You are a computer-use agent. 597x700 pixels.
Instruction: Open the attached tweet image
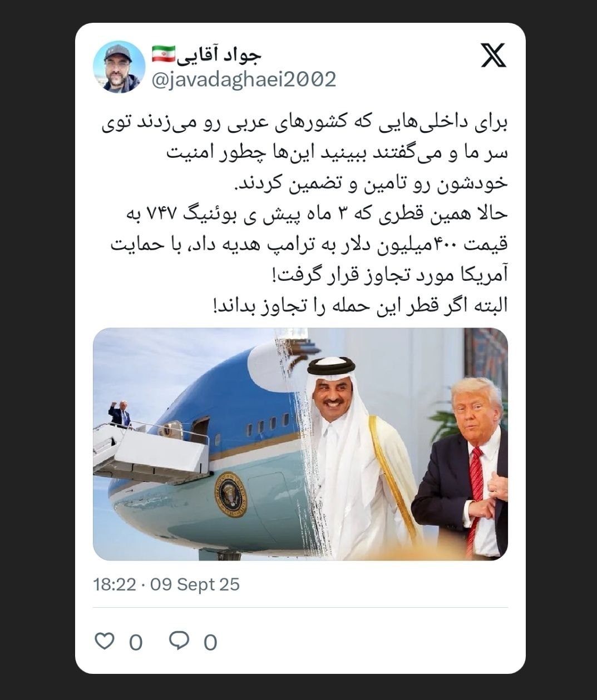pyautogui.click(x=300, y=444)
